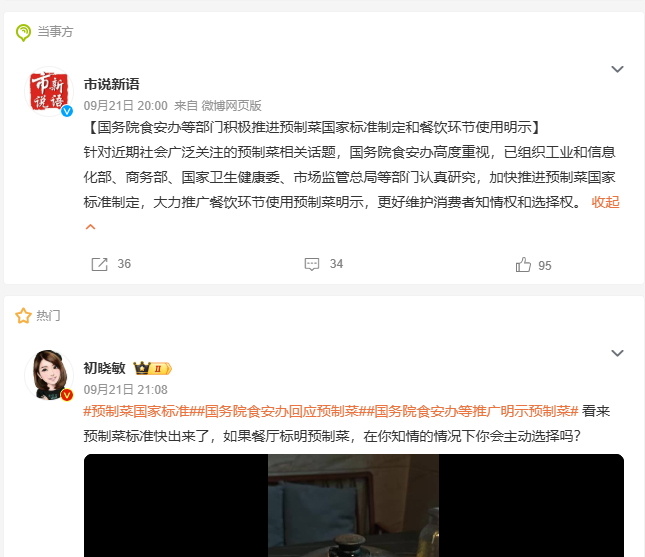Open hashtag #国务院食安办等推广明示预制菜#
Image resolution: width=645 pixels, height=557 pixels.
click(x=473, y=411)
